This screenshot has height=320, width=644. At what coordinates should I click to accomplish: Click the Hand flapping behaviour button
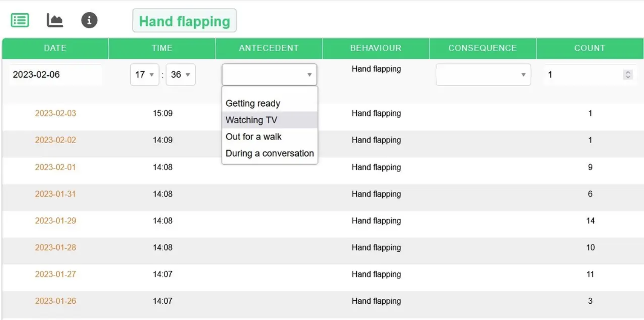click(x=184, y=21)
